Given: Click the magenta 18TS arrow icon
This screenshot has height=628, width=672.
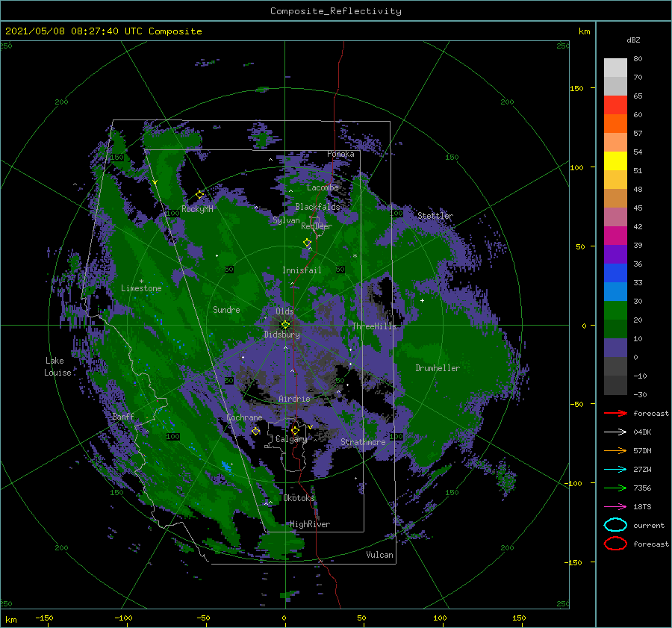Looking at the screenshot, I should coord(615,507).
